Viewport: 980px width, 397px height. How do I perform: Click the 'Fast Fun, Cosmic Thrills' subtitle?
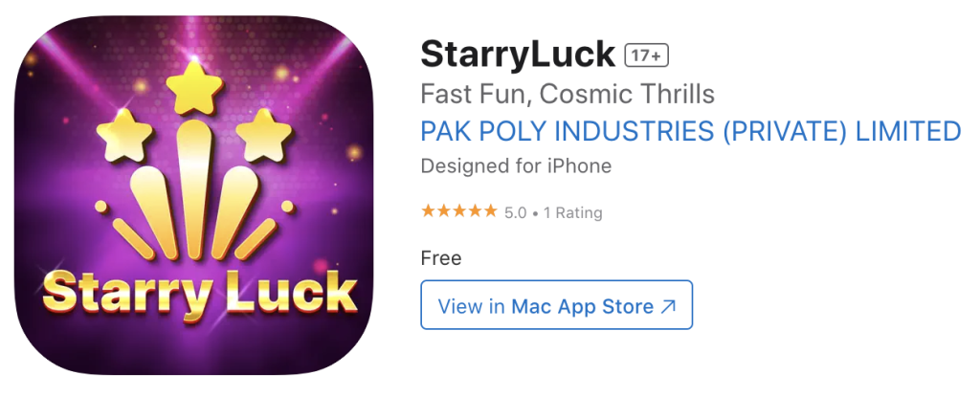[568, 95]
